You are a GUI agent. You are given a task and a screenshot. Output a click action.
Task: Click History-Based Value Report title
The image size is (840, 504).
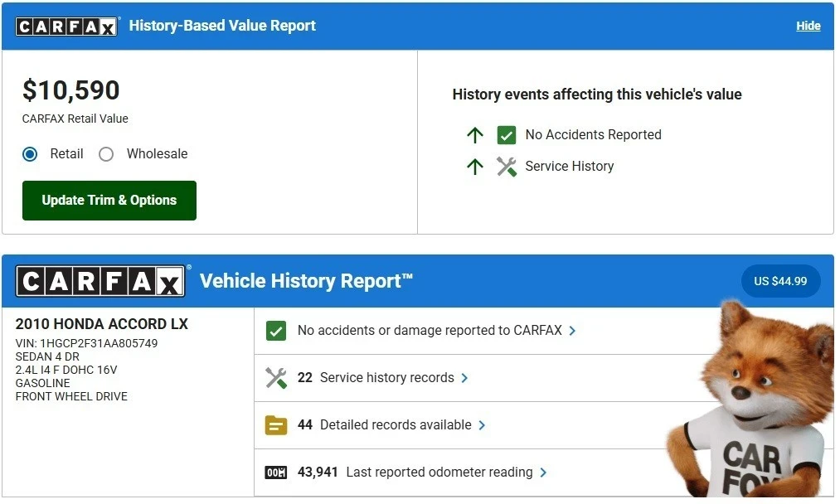(222, 27)
